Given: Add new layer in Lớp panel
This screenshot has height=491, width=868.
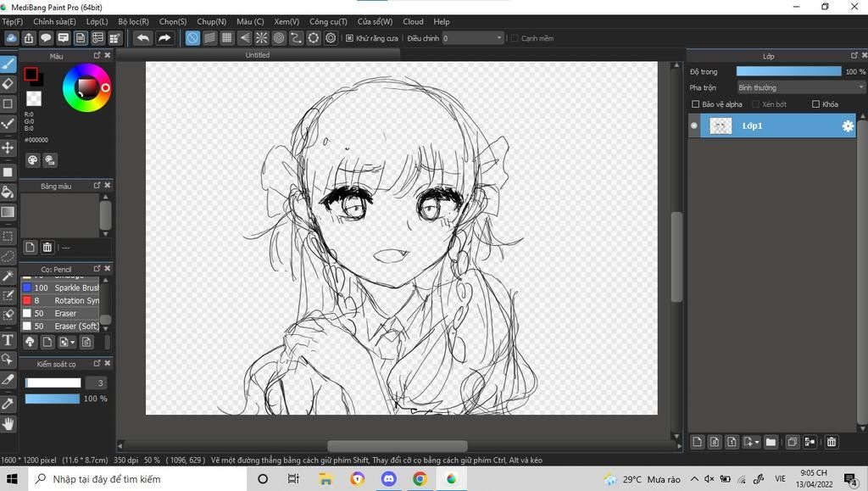Looking at the screenshot, I should click(x=697, y=442).
